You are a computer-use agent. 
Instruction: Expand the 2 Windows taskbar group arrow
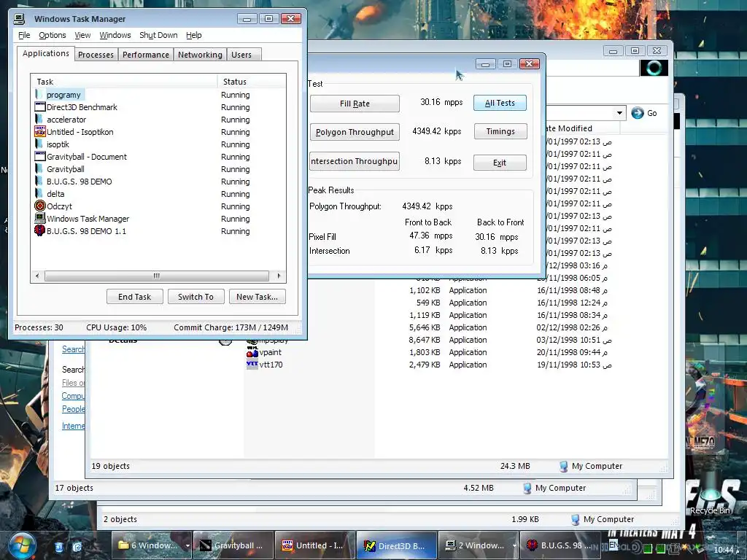[x=514, y=546]
